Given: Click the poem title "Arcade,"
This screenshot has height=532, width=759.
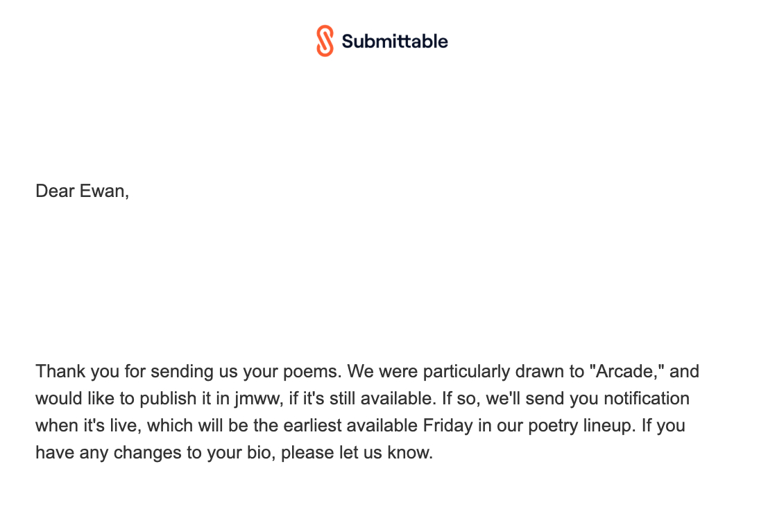Looking at the screenshot, I should pos(626,371).
